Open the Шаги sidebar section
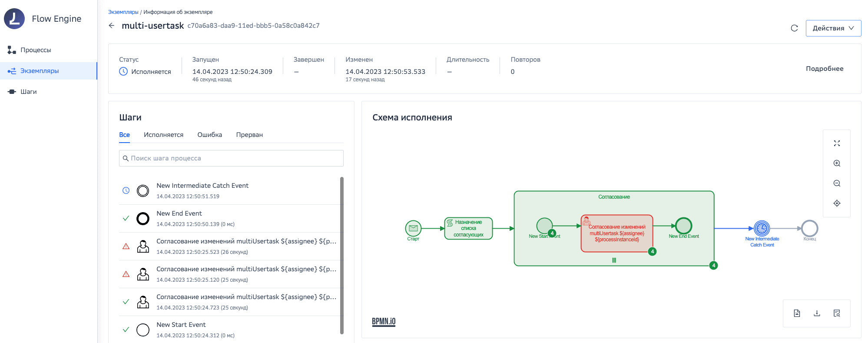The width and height of the screenshot is (868, 343). click(x=48, y=92)
